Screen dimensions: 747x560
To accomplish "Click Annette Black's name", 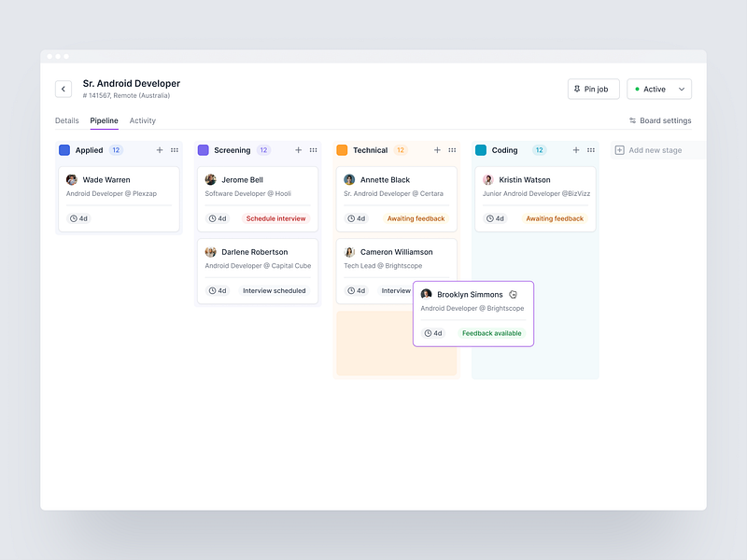I will click(x=385, y=180).
